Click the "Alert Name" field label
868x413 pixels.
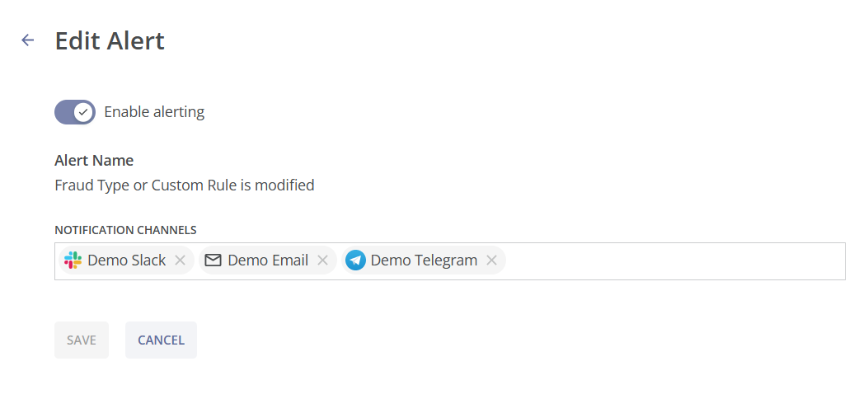click(x=94, y=160)
